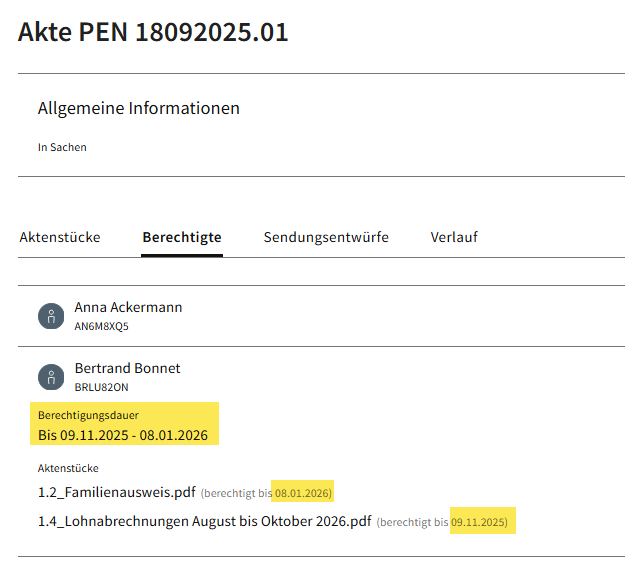The height and width of the screenshot is (578, 625).
Task: Click the Aktenstücke label above the PDF list
Action: pyautogui.click(x=68, y=467)
